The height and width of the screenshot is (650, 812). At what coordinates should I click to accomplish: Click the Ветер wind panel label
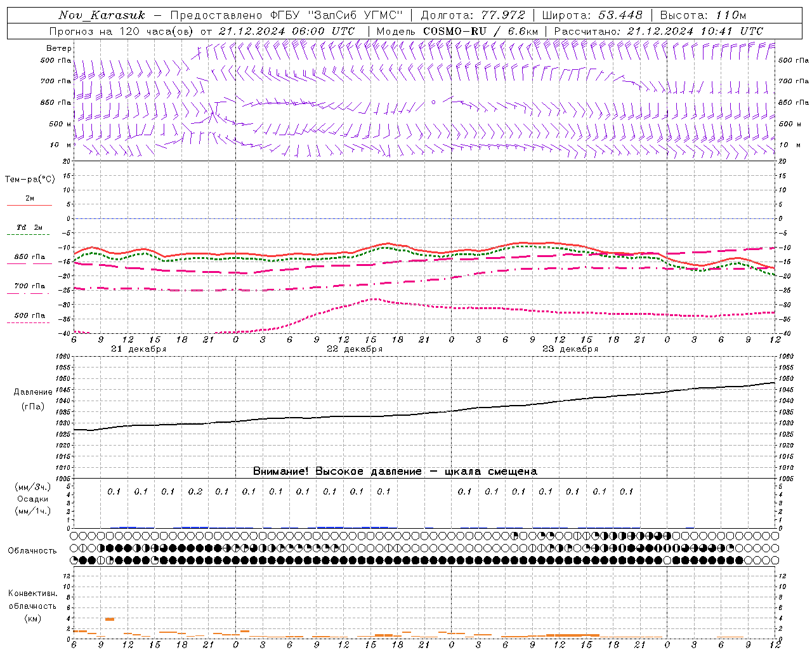click(59, 48)
